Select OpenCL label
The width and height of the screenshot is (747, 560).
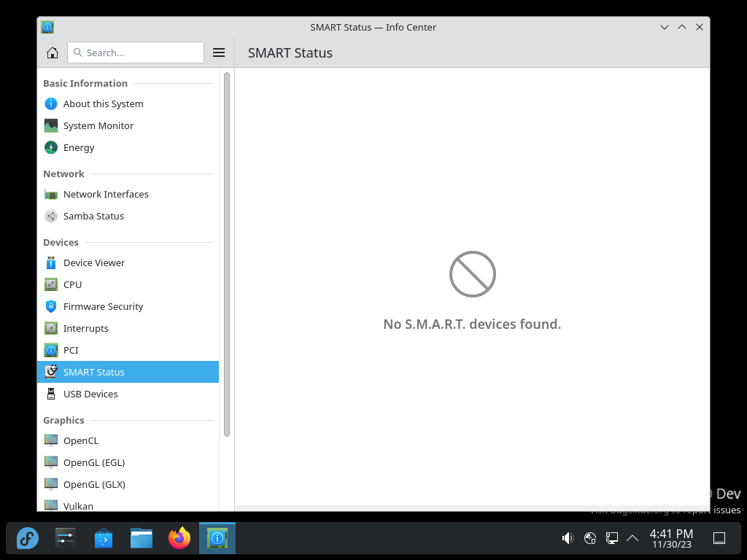coord(81,441)
